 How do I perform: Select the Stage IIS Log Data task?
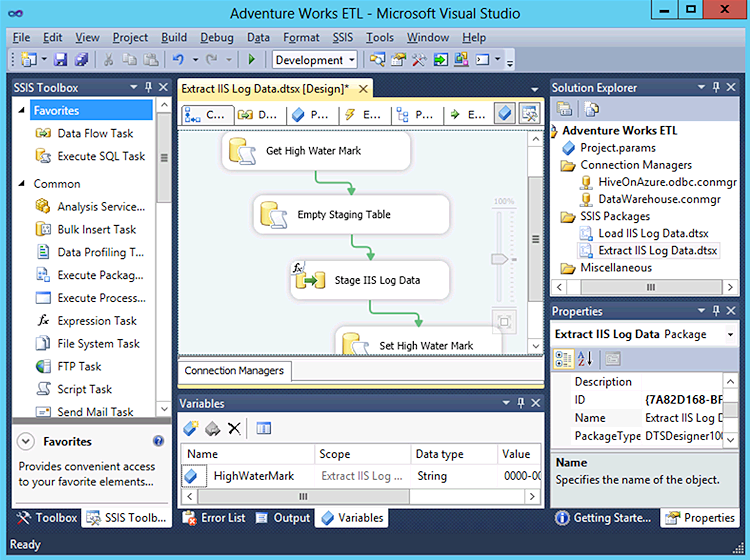(370, 280)
